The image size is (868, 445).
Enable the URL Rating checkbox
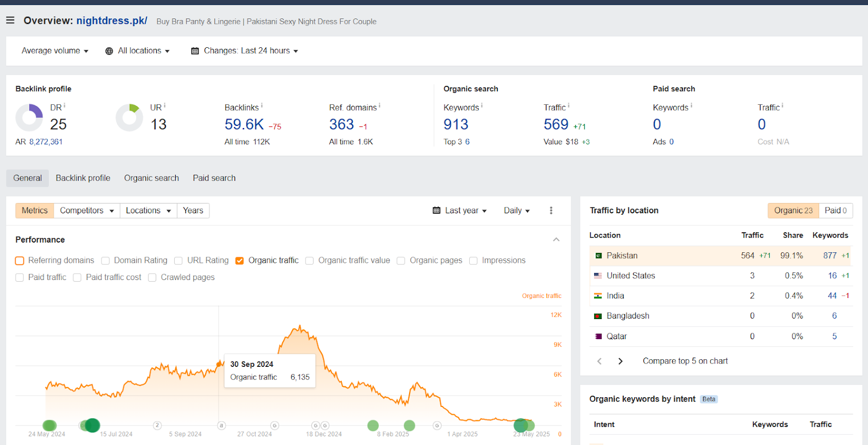point(178,260)
